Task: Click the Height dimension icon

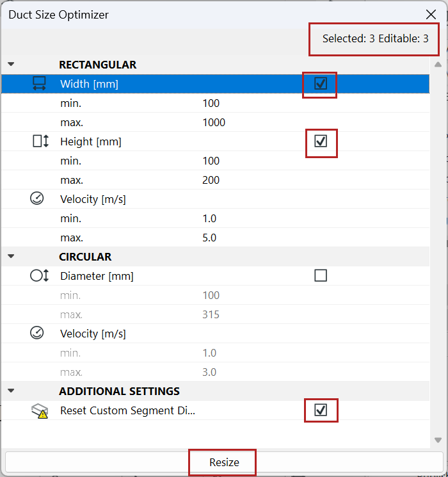Action: coord(40,141)
